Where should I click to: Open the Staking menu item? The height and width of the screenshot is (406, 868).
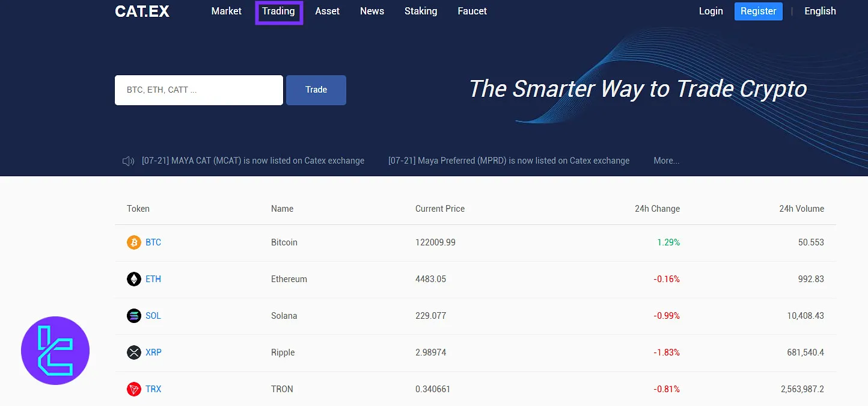(421, 11)
